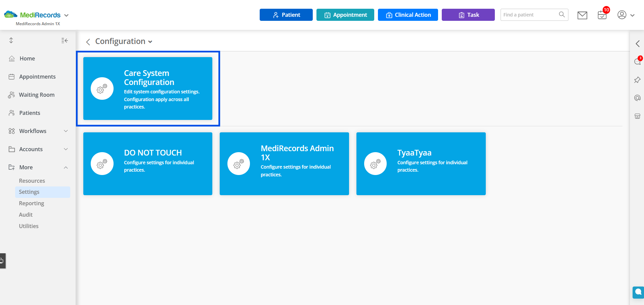The width and height of the screenshot is (644, 305).
Task: Click the purple Task button
Action: (x=468, y=15)
